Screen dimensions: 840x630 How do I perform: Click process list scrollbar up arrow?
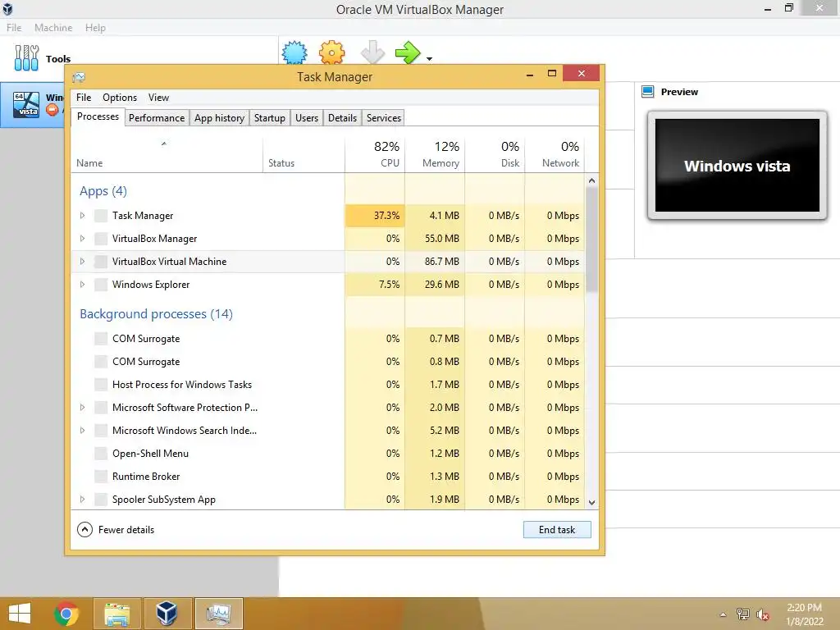click(x=592, y=180)
